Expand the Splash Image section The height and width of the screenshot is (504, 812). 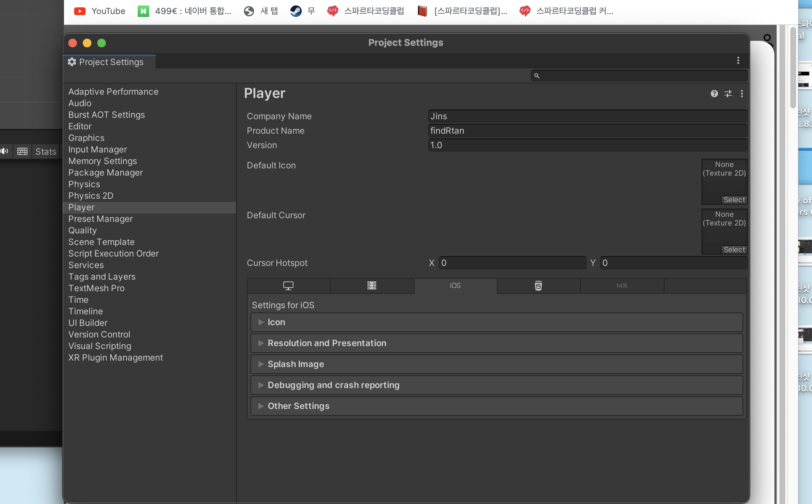pyautogui.click(x=497, y=364)
